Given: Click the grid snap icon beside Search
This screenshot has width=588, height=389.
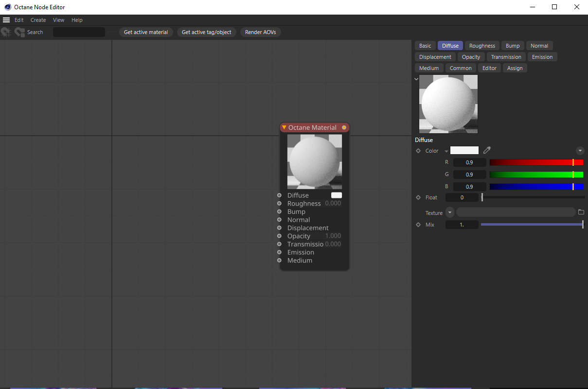Looking at the screenshot, I should [6, 32].
